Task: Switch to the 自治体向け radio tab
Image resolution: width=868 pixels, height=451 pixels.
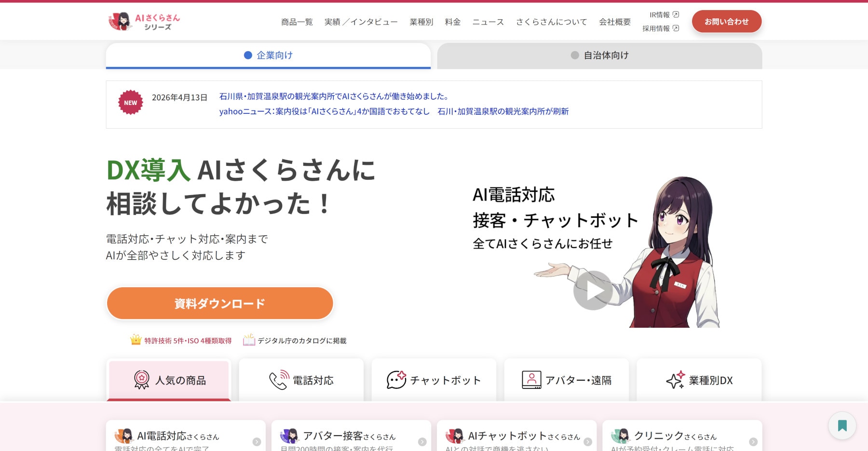Action: coord(599,55)
